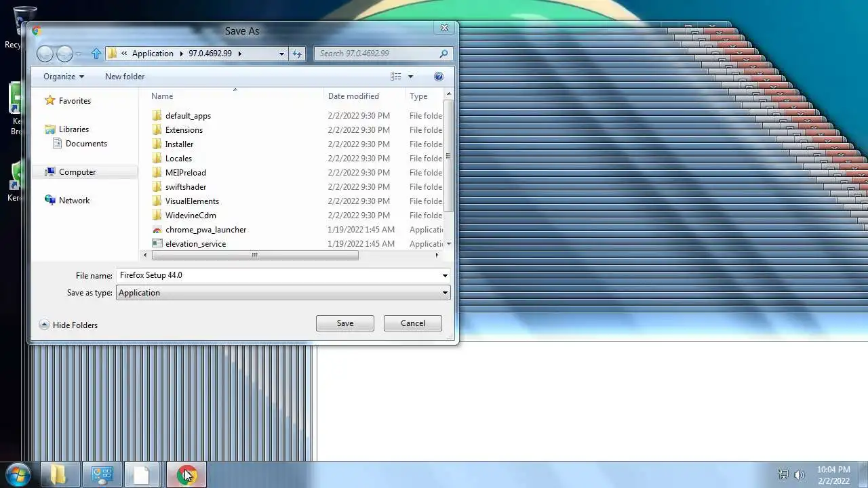Click the Application breadcrumb segment

153,54
